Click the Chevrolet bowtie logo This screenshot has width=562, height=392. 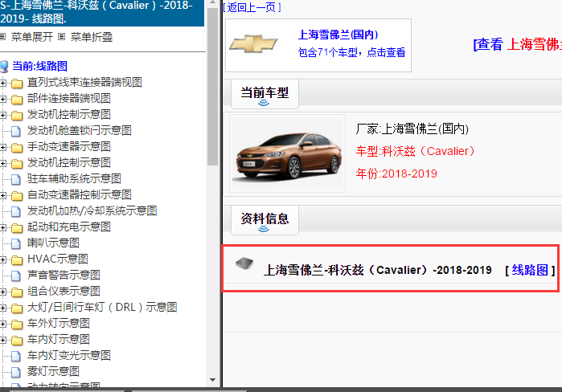pyautogui.click(x=253, y=44)
